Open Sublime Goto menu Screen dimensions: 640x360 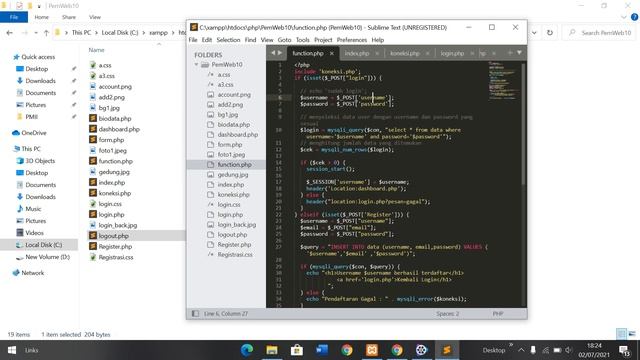(284, 40)
